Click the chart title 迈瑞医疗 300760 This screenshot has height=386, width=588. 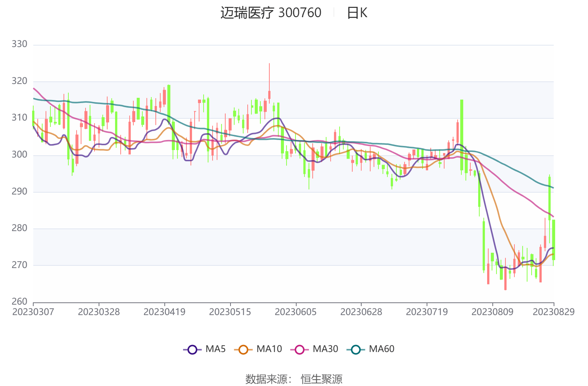coord(270,13)
